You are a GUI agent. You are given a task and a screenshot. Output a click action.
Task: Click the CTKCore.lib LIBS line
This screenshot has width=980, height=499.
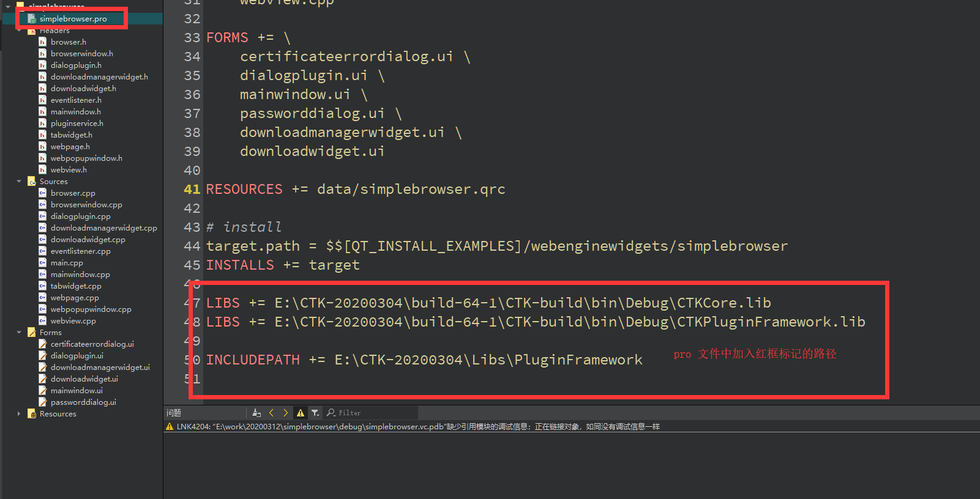[x=488, y=303]
